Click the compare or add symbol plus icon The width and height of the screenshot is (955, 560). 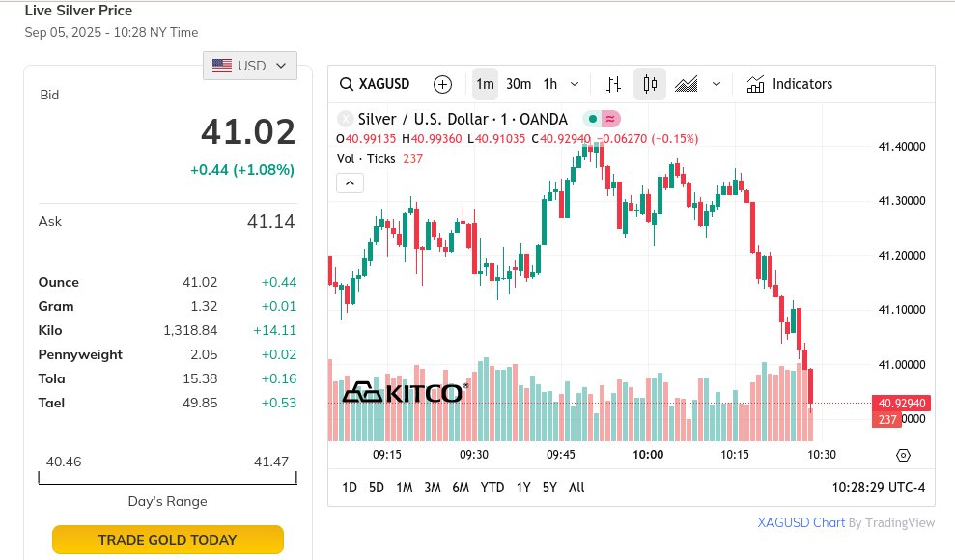[443, 84]
